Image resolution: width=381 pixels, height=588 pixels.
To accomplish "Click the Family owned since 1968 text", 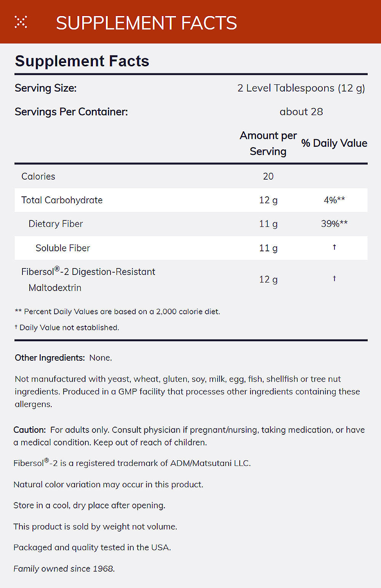I will pos(64,569).
